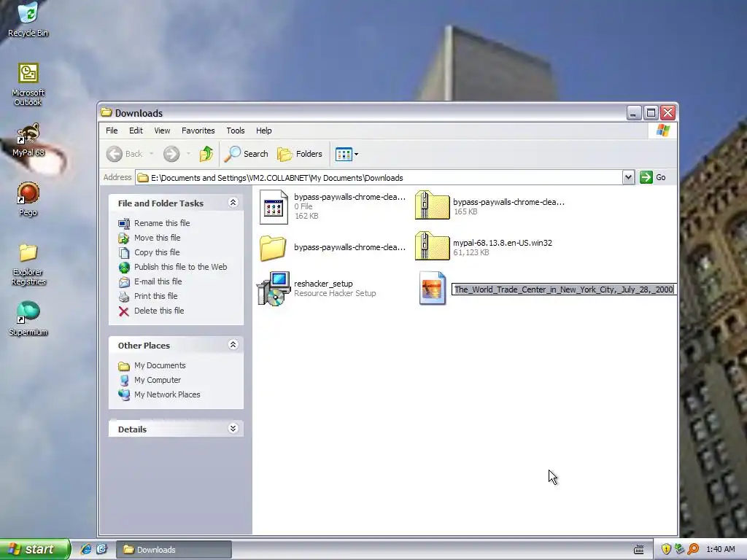Select the bypass-paywalls 165 KB zip archive

(x=489, y=206)
